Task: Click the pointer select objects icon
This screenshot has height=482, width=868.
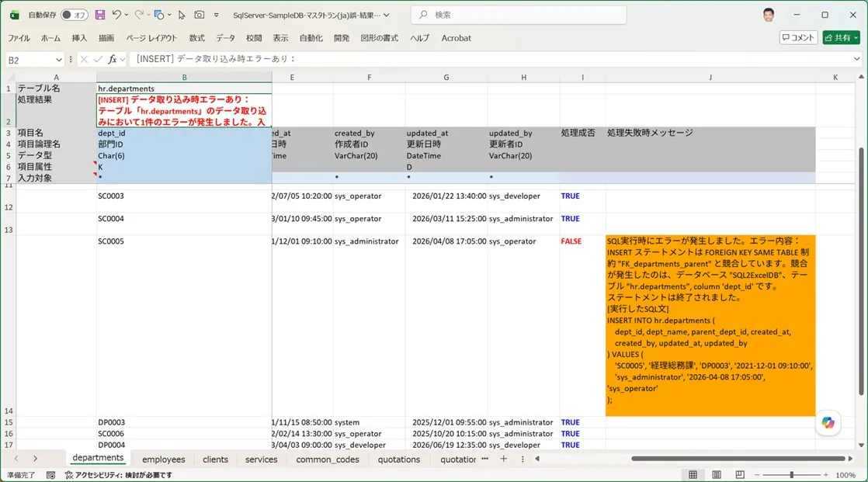Action: click(x=182, y=15)
